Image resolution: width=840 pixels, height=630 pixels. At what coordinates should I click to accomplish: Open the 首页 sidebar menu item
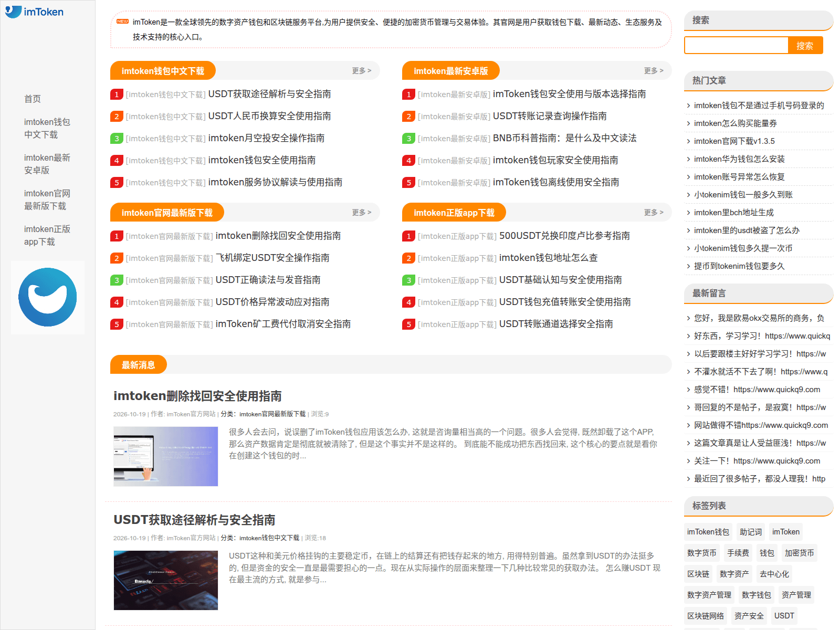point(33,99)
